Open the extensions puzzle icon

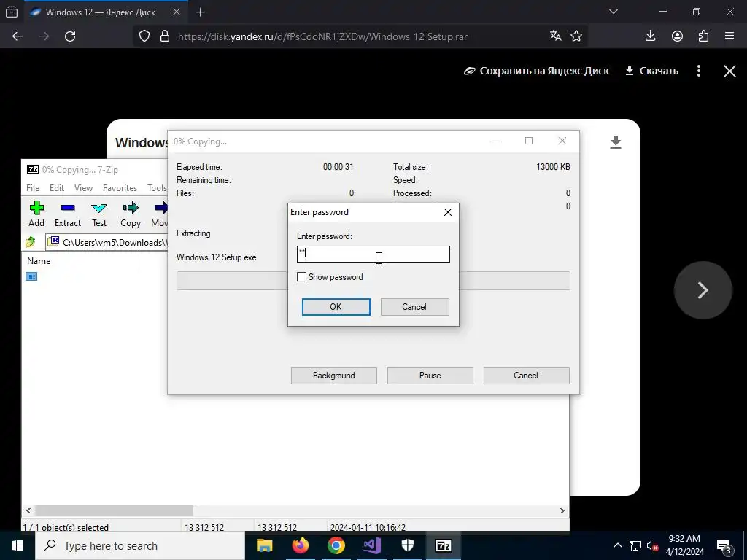[703, 36]
